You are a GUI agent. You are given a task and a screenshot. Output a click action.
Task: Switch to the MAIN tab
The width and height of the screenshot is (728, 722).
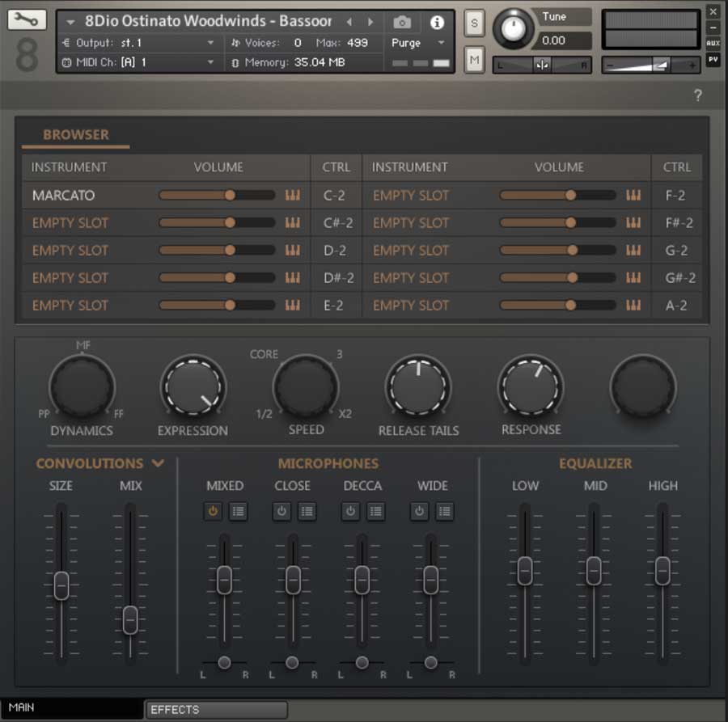click(x=71, y=708)
